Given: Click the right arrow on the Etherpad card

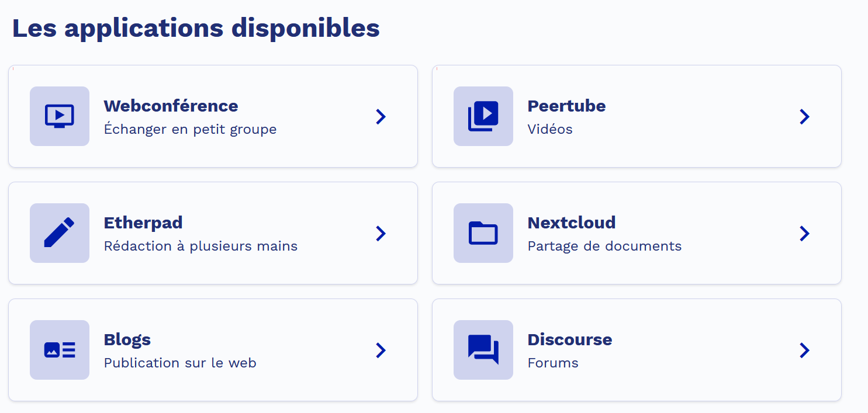Looking at the screenshot, I should click(x=381, y=233).
